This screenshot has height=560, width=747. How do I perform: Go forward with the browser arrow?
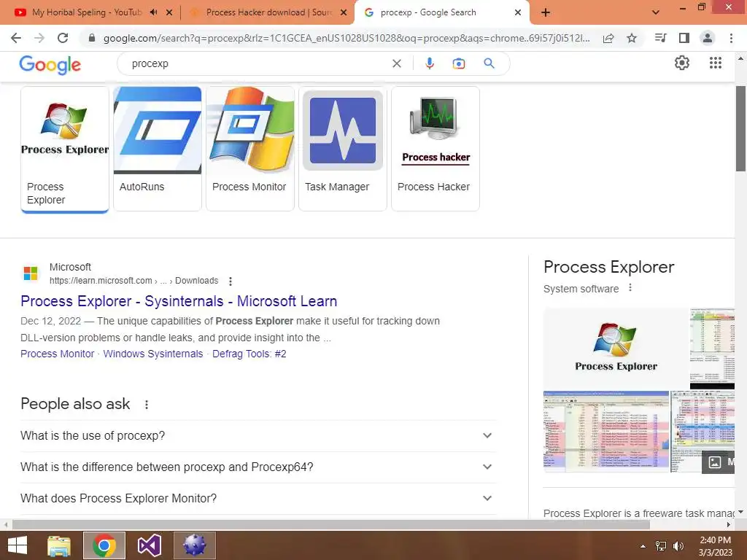click(39, 38)
